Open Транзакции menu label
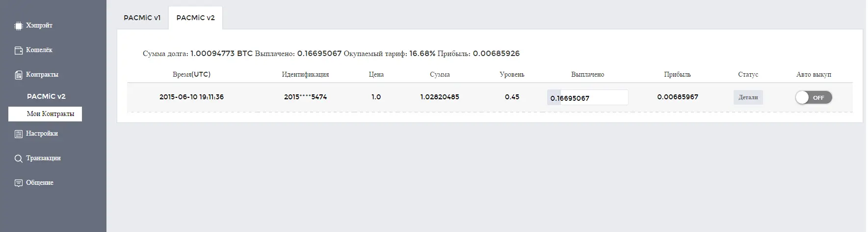 coord(43,158)
